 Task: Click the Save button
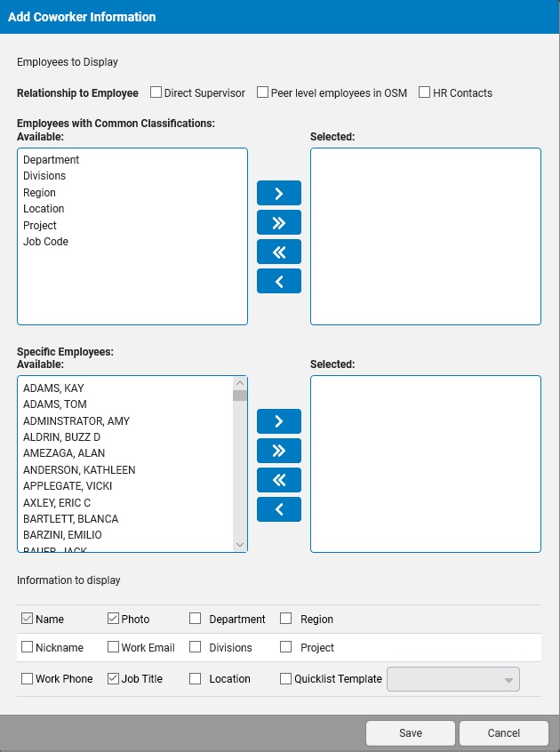tap(411, 732)
